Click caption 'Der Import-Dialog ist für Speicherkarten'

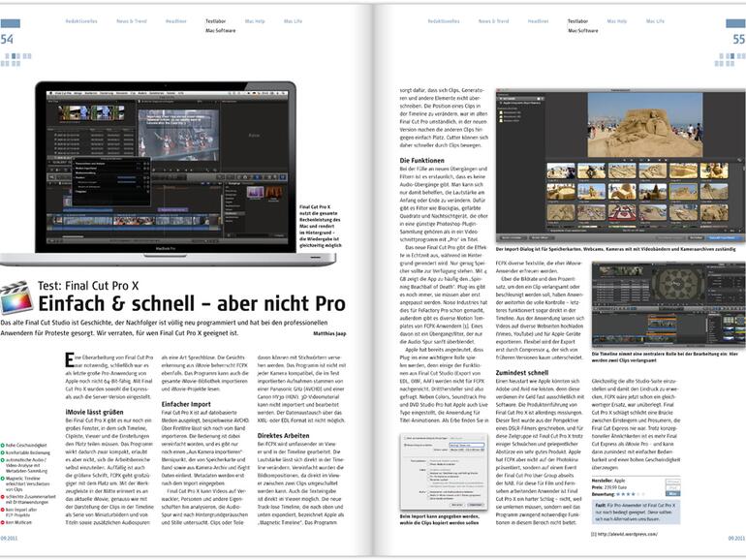click(615, 249)
